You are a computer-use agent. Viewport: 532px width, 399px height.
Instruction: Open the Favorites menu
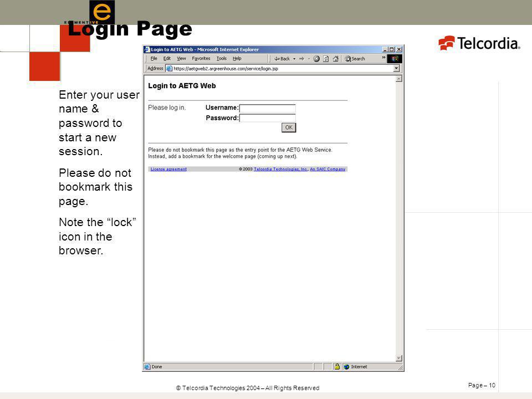pyautogui.click(x=201, y=58)
